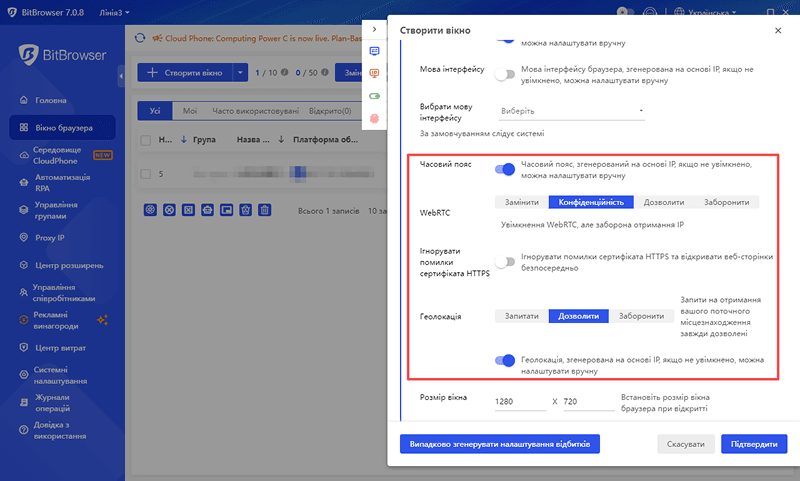The image size is (800, 481).
Task: Open Центр розширень in sidebar
Action: [68, 265]
